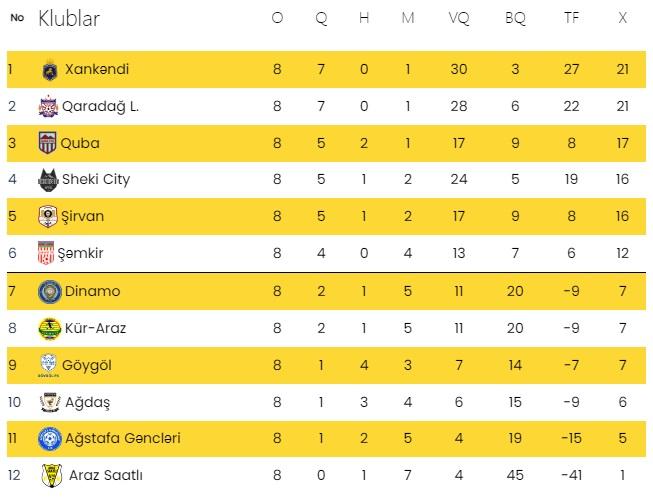This screenshot has height=499, width=653.
Task: Open the Xankəndi team name link
Action: click(97, 70)
